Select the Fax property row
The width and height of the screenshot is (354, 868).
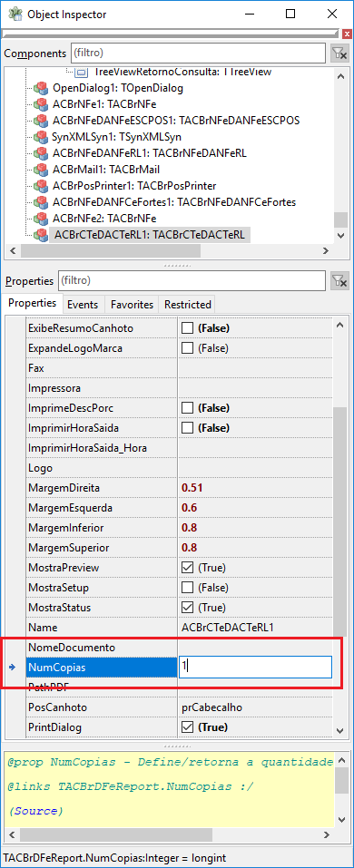click(x=179, y=368)
